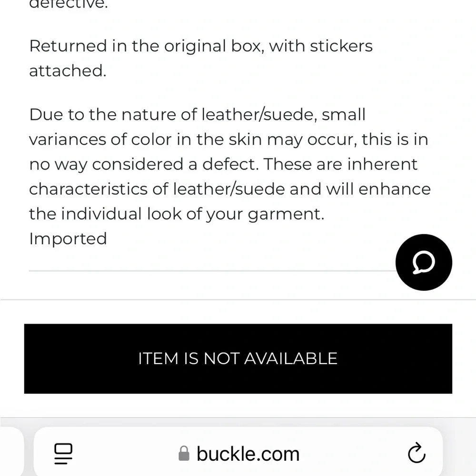The width and height of the screenshot is (476, 476).
Task: Click "These are inherent" text
Action: [341, 164]
